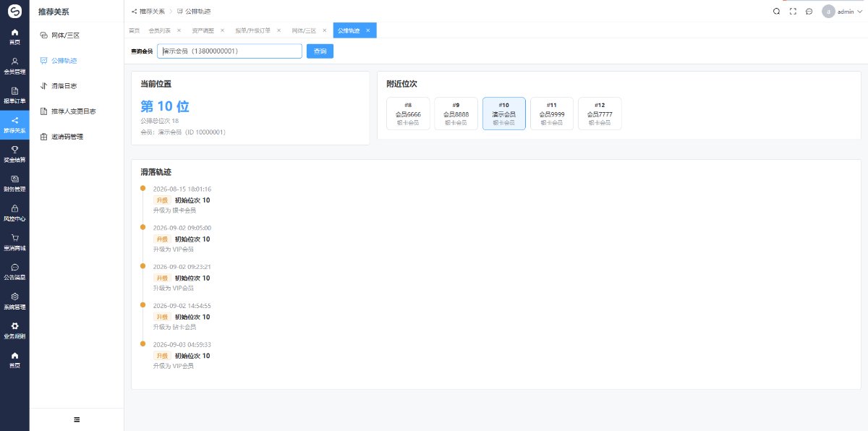This screenshot has width=868, height=431.
Task: Click the admin user avatar
Action: 828,11
